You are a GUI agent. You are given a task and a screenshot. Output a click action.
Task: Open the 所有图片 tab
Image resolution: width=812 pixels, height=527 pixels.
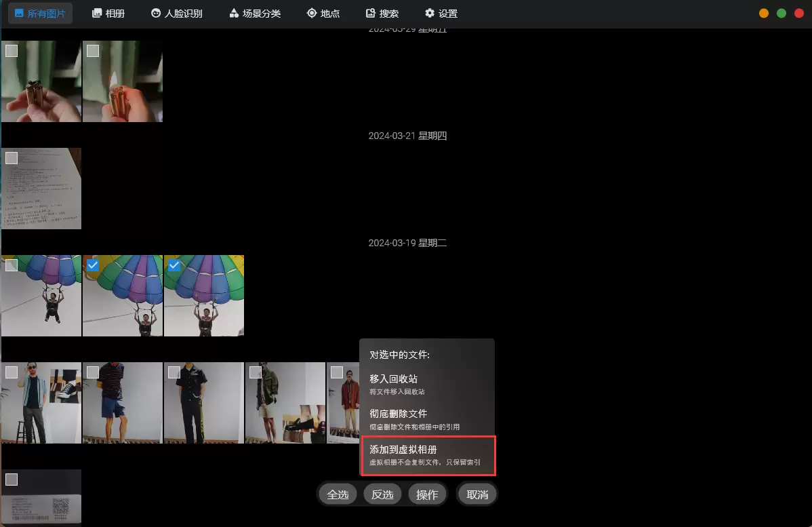point(41,14)
